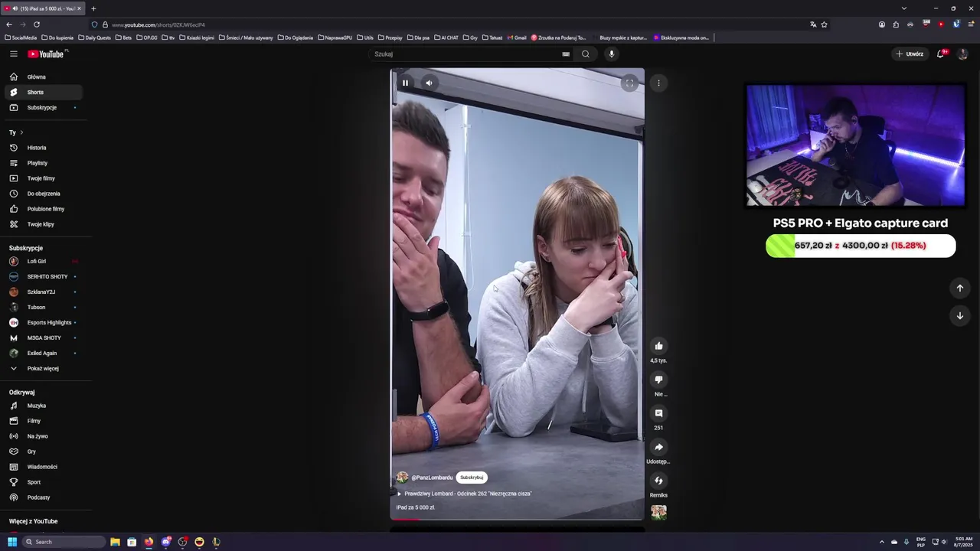Open the Do obejrzenia watch-later list
The width and height of the screenshot is (980, 551).
[x=43, y=194]
